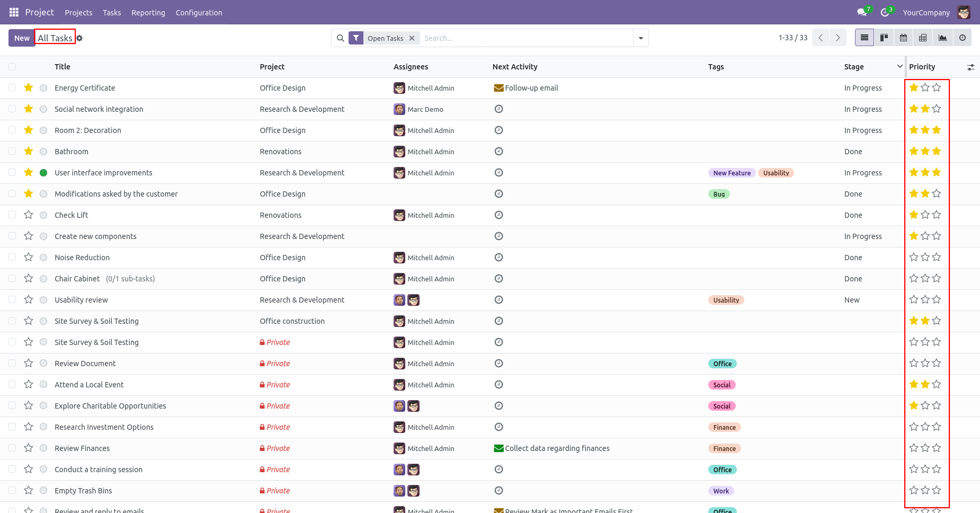Switch to activity view
980x513 pixels.
(963, 38)
